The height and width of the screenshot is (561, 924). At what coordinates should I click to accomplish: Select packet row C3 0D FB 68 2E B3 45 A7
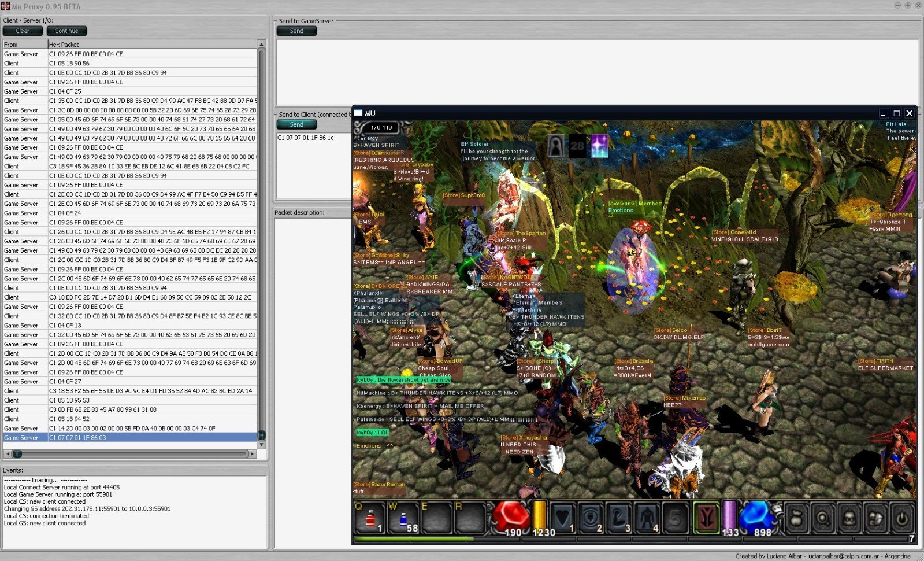(130, 409)
